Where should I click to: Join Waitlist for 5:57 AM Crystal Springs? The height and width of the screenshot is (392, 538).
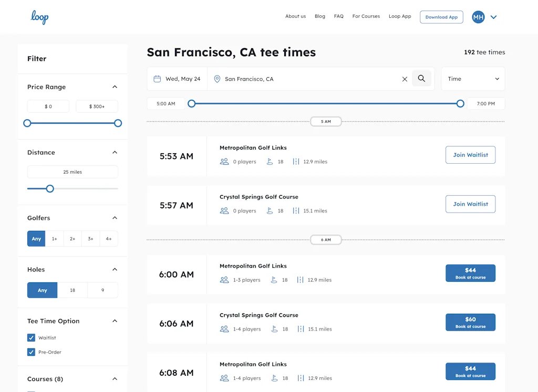(x=470, y=204)
